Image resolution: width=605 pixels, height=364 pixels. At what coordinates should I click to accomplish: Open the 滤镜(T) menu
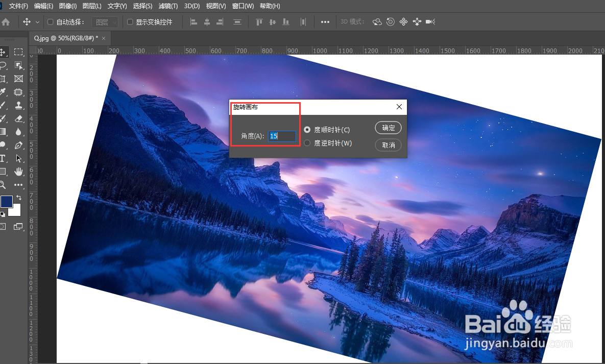(x=168, y=6)
